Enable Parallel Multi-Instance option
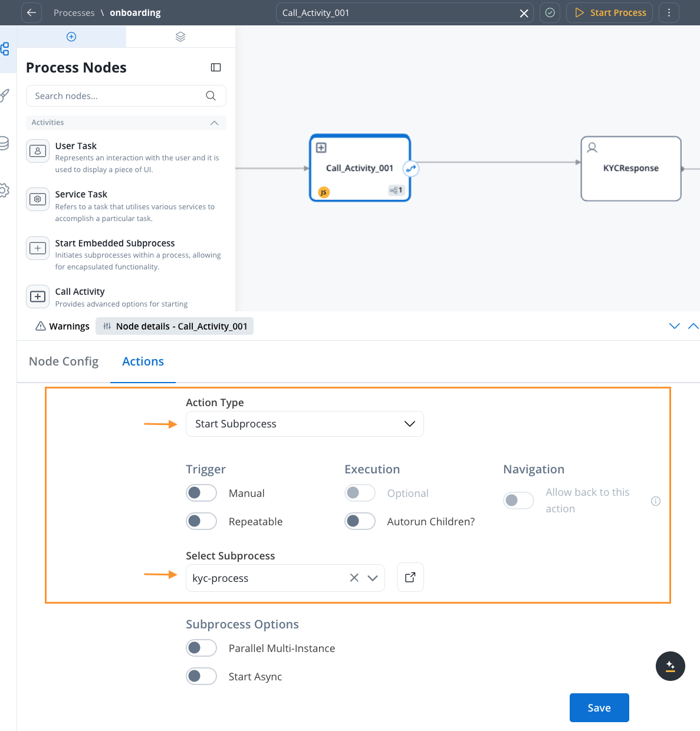Viewport: 700px width, 731px height. click(201, 648)
